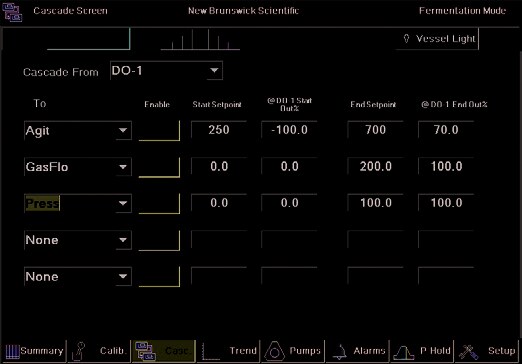Switch to the Summary tab
The image size is (522, 364).
[x=33, y=351]
